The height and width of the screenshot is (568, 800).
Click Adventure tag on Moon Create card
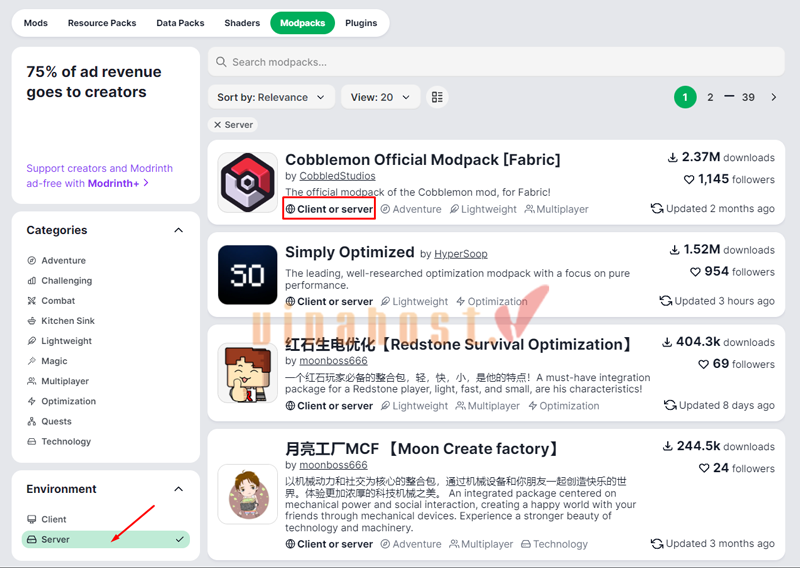(411, 544)
